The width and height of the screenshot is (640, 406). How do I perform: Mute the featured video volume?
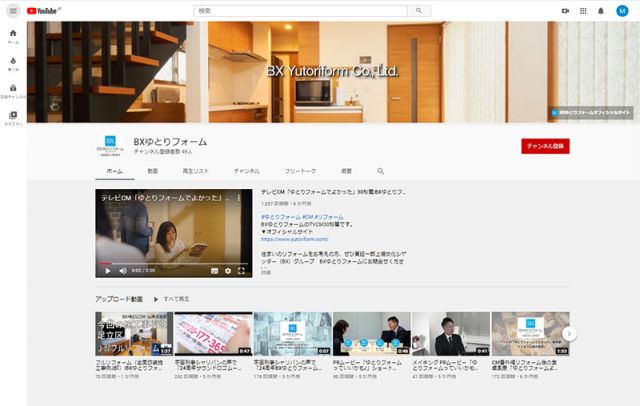(121, 270)
